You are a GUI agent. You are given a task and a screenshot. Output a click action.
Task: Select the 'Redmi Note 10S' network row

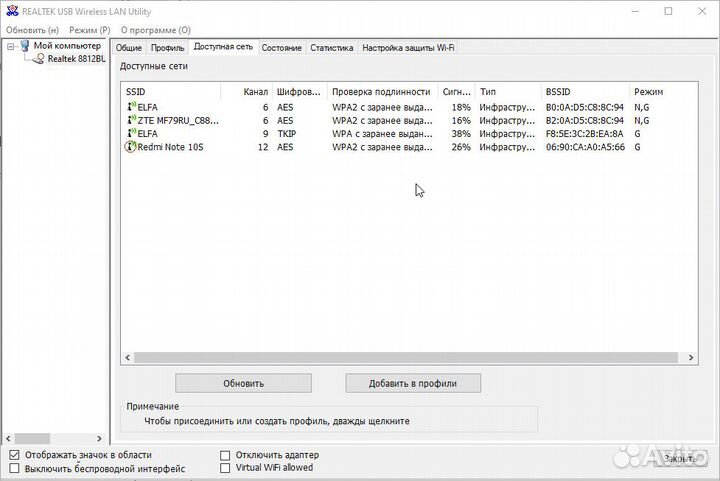point(410,147)
